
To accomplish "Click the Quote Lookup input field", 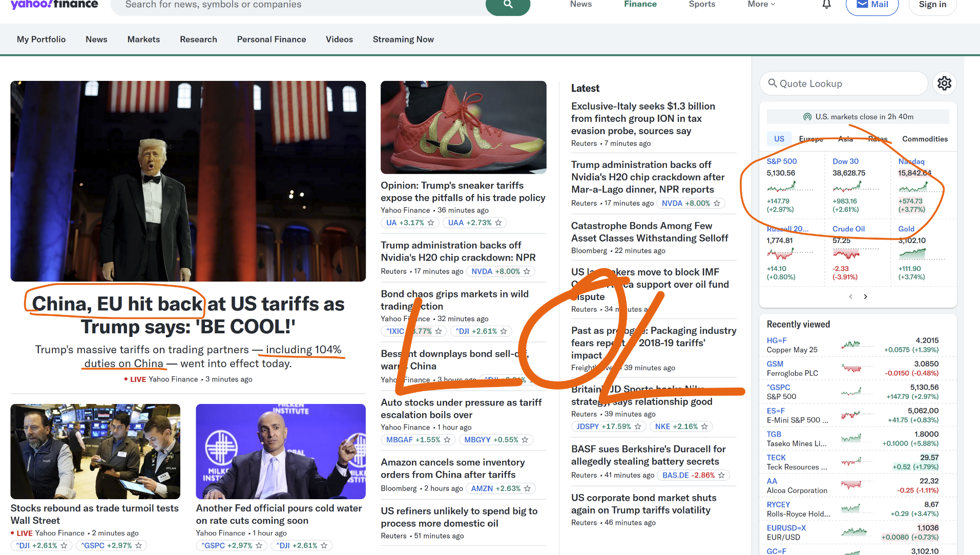I will pyautogui.click(x=844, y=83).
